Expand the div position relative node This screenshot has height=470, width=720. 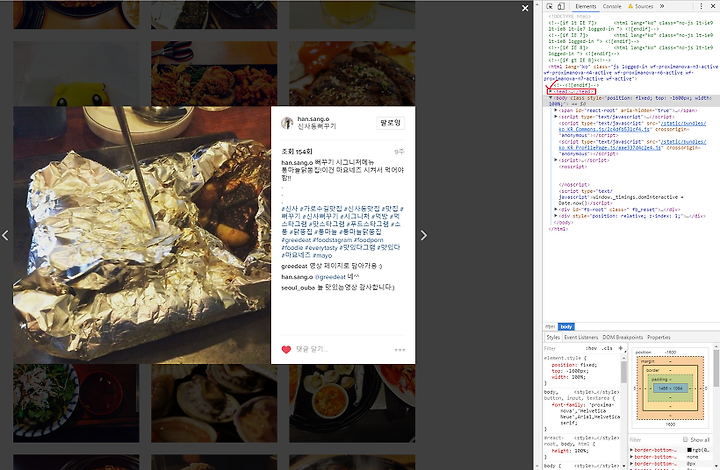tap(556, 216)
